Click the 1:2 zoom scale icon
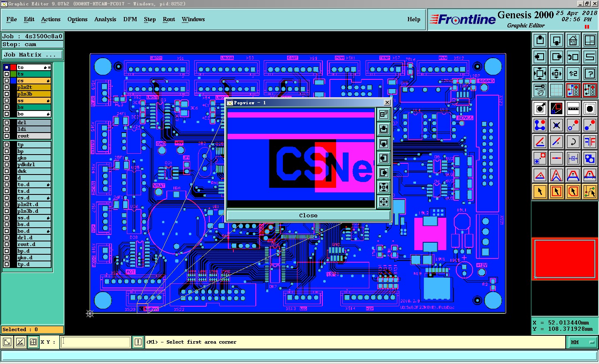Image resolution: width=599 pixels, height=364 pixels. point(573,74)
